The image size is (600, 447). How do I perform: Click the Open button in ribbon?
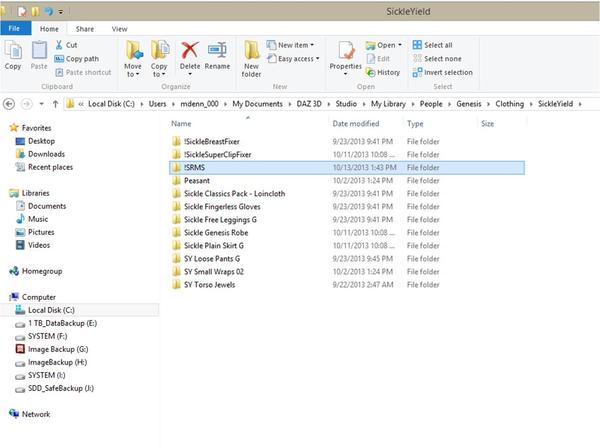point(383,45)
